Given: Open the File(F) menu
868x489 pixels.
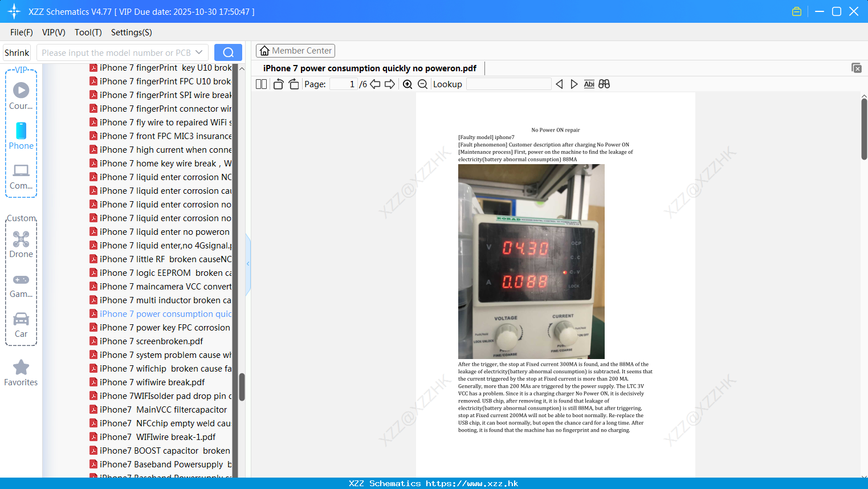Looking at the screenshot, I should [22, 32].
